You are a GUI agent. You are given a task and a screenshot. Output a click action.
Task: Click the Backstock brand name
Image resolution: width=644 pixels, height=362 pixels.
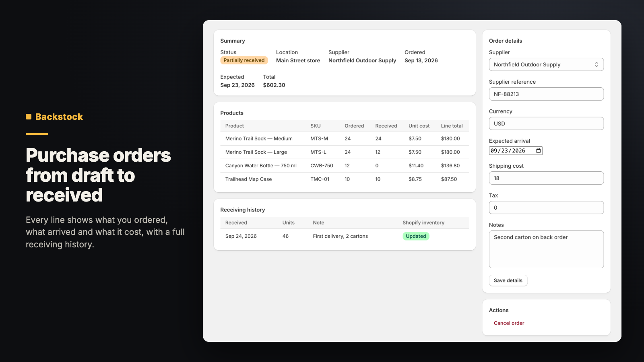click(59, 117)
